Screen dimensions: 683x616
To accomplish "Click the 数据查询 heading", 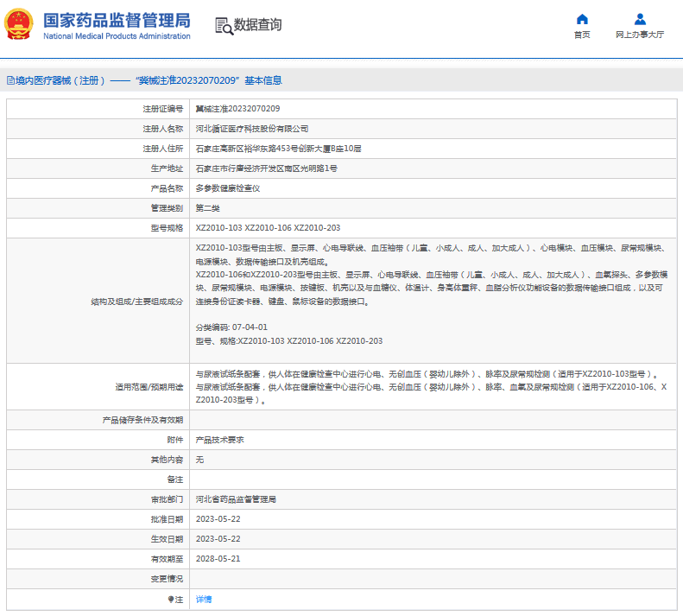I will (x=257, y=25).
